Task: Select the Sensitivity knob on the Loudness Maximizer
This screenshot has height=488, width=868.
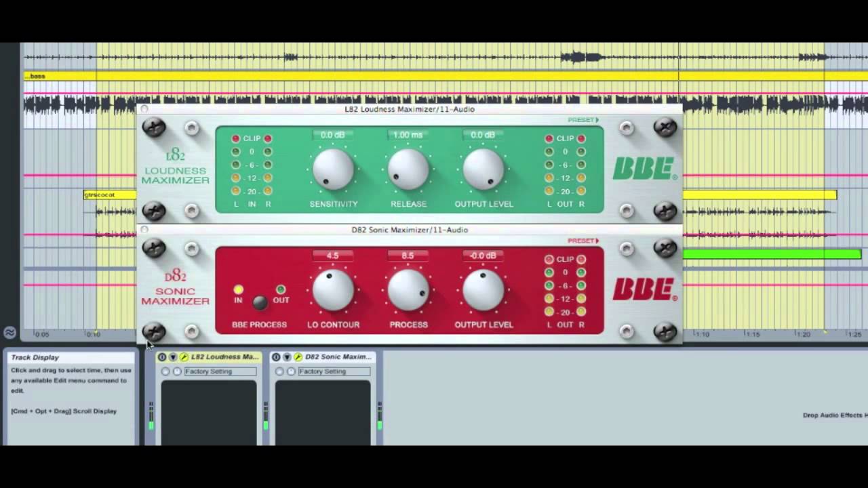Action: 333,169
